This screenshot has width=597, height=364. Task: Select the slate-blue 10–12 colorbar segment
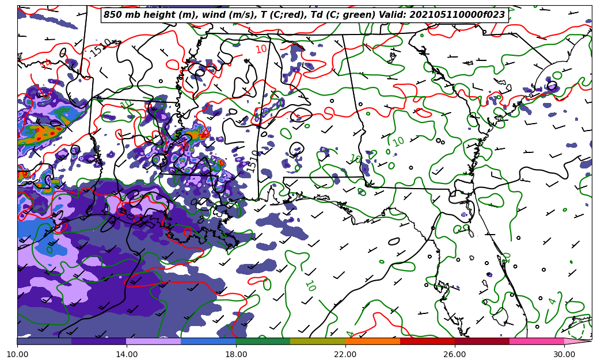[44, 341]
